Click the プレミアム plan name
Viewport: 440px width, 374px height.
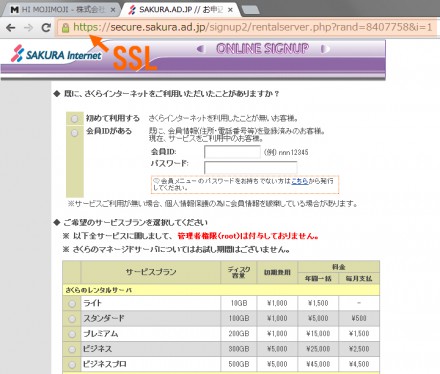pyautogui.click(x=101, y=334)
